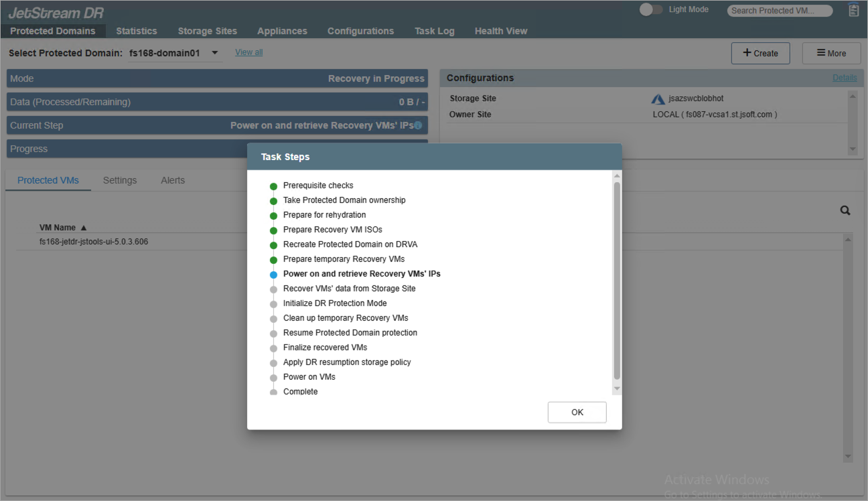Toggle the Light Mode switch
This screenshot has width=868, height=501.
pyautogui.click(x=650, y=10)
